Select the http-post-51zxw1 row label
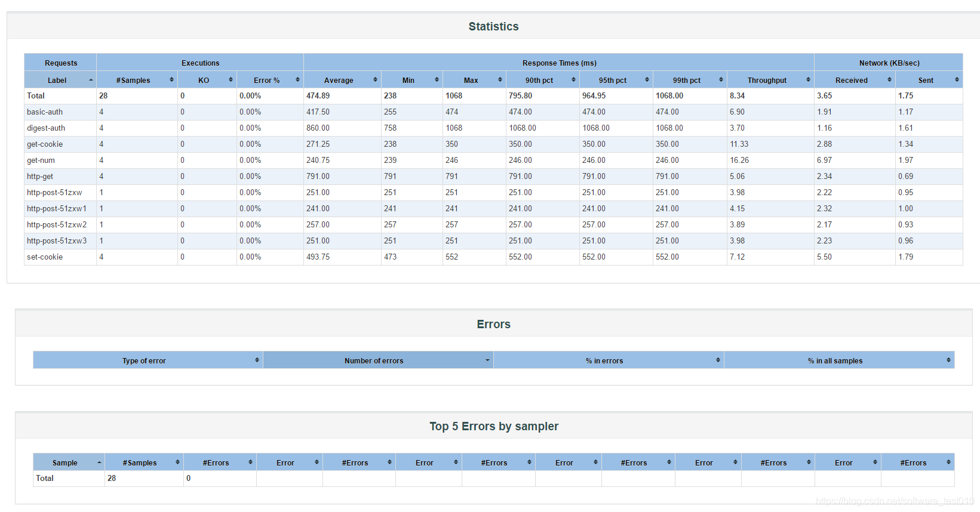The width and height of the screenshot is (980, 512). tap(57, 208)
